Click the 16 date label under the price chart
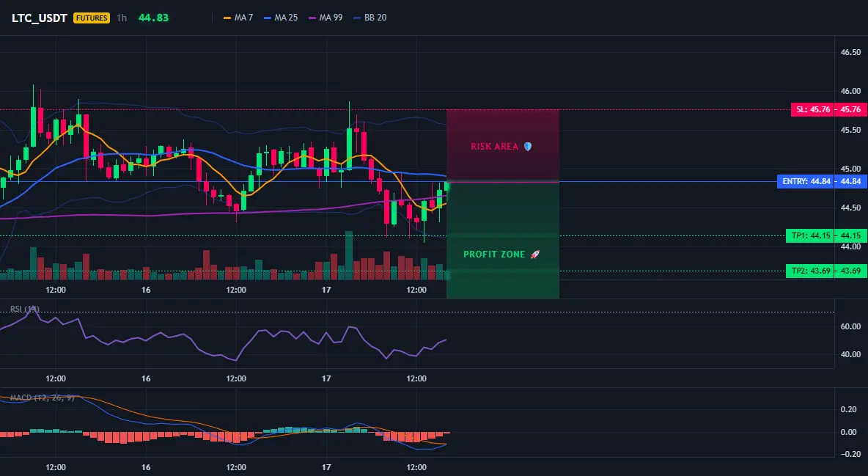 tap(146, 290)
